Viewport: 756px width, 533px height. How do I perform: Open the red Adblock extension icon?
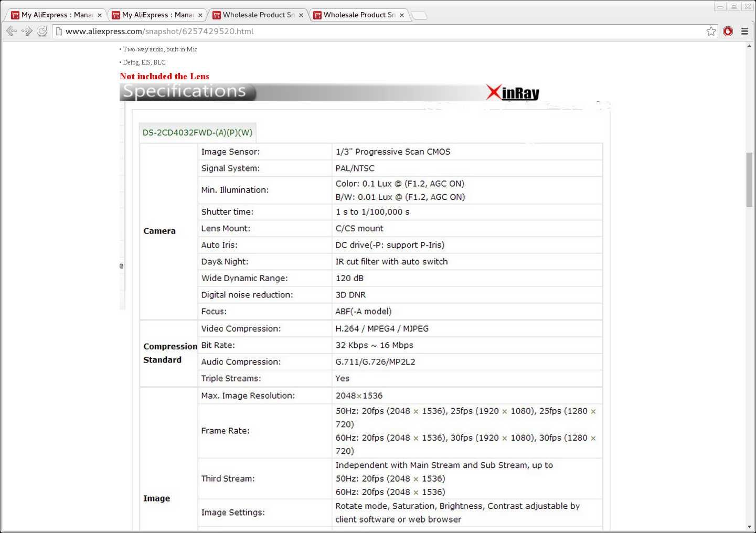[728, 31]
